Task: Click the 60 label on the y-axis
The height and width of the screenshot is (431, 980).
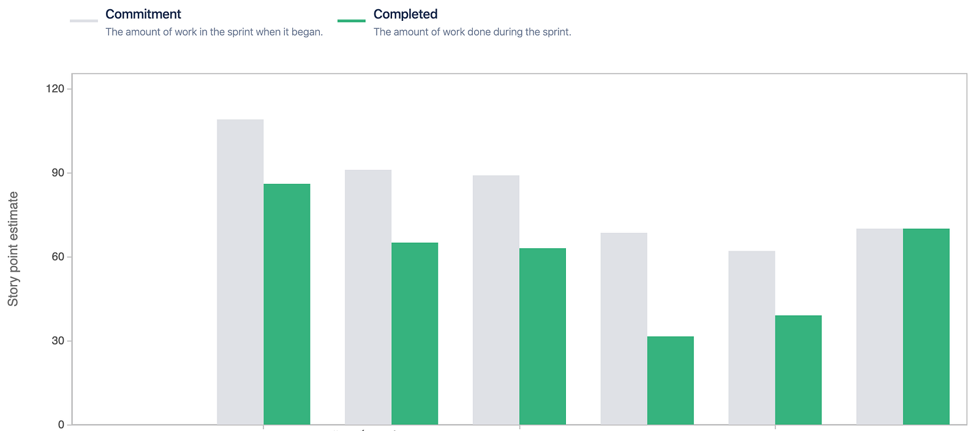Action: (58, 257)
